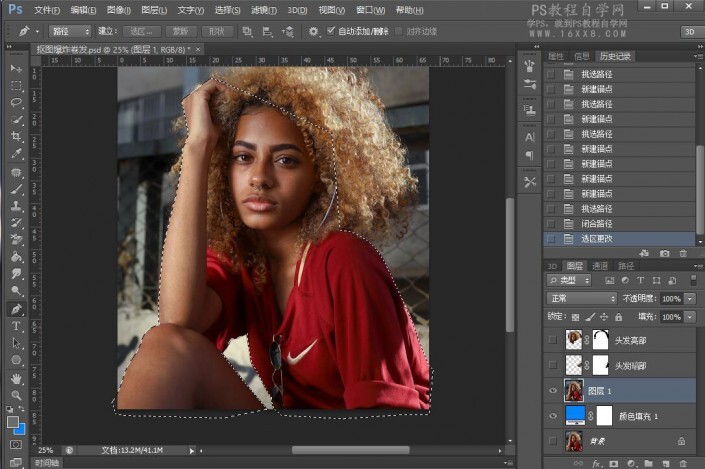The height and width of the screenshot is (469, 705).
Task: Hide the 图层 1 layer eye icon
Action: coord(553,391)
